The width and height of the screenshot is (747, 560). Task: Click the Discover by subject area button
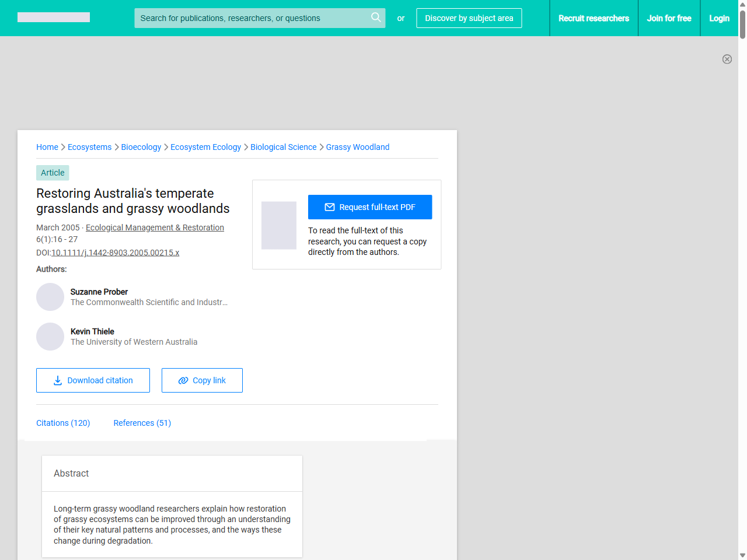tap(469, 18)
